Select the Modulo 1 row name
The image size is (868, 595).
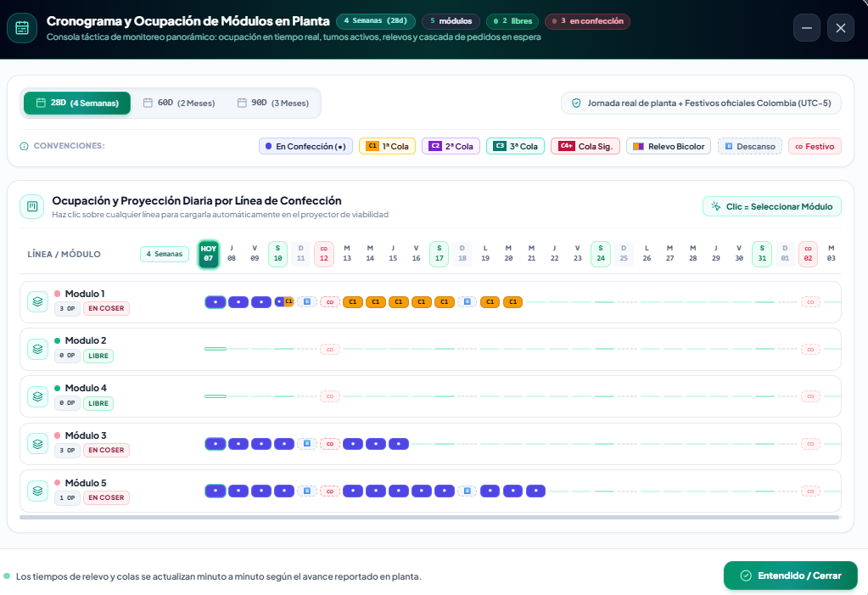click(85, 294)
